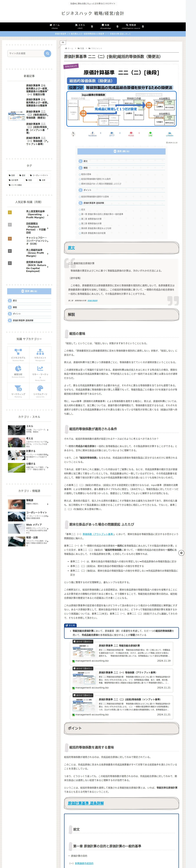Open recent post 原価計算基準 三七 形態別分類
This screenshot has height=868, width=196.
[29, 90]
